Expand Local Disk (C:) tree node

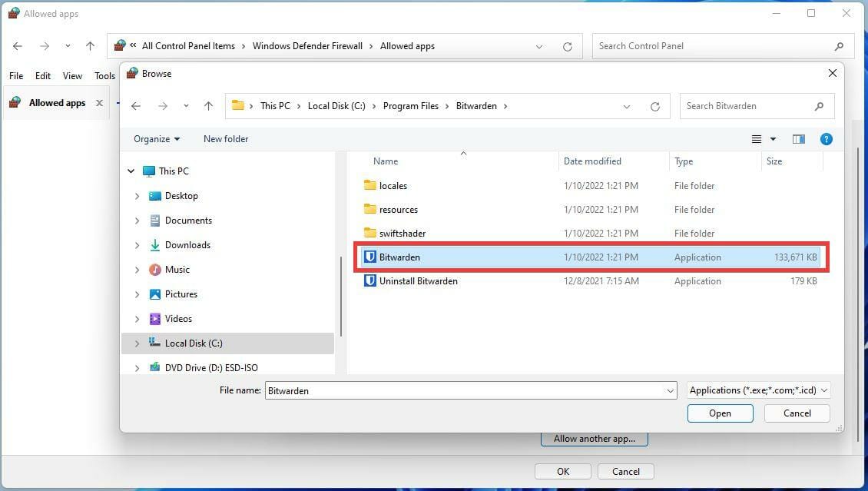(137, 343)
